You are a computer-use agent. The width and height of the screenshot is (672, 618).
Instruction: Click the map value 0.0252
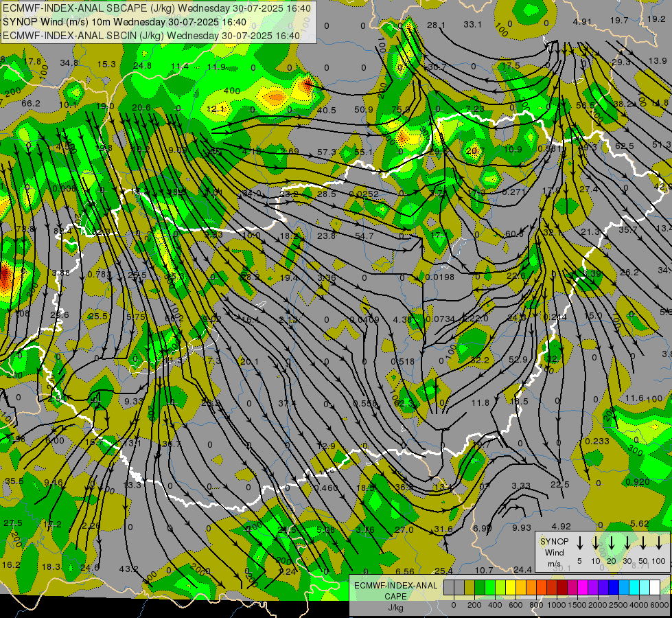pyautogui.click(x=364, y=194)
